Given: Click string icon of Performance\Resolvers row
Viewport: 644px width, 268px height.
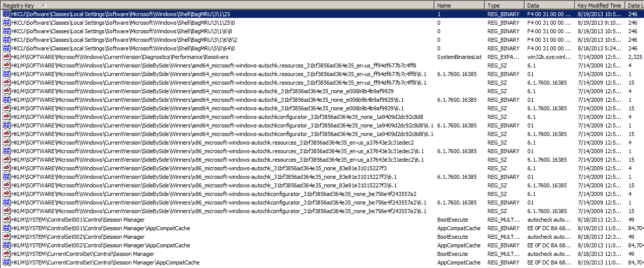Looking at the screenshot, I should (7, 57).
